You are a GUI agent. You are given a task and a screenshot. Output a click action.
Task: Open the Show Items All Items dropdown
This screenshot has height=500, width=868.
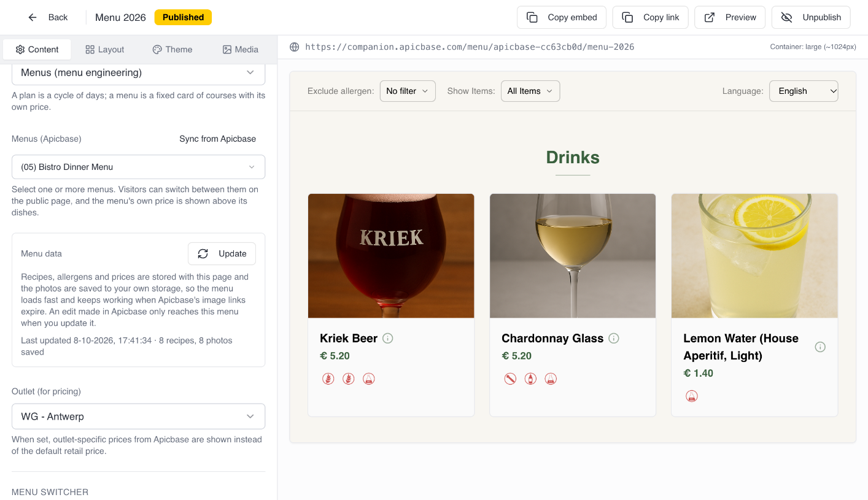pos(530,91)
